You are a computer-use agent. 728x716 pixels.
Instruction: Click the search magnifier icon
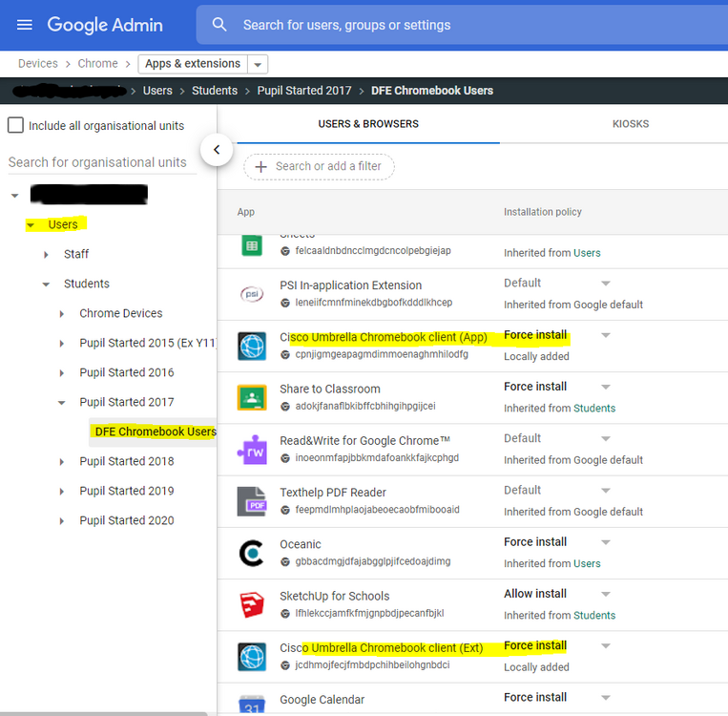pyautogui.click(x=219, y=25)
